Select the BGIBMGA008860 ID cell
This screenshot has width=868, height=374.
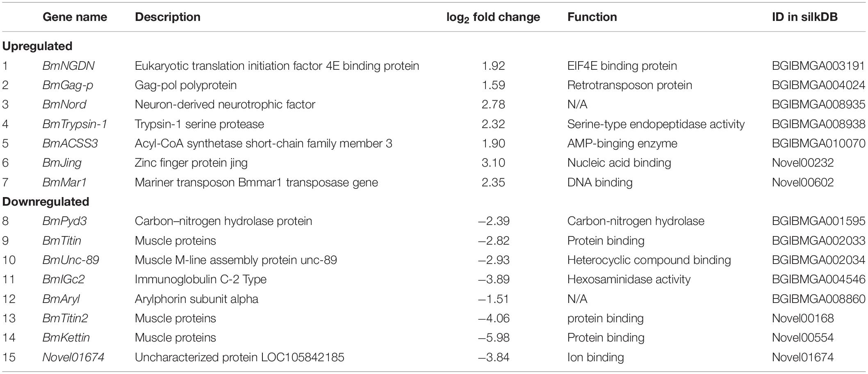[818, 298]
